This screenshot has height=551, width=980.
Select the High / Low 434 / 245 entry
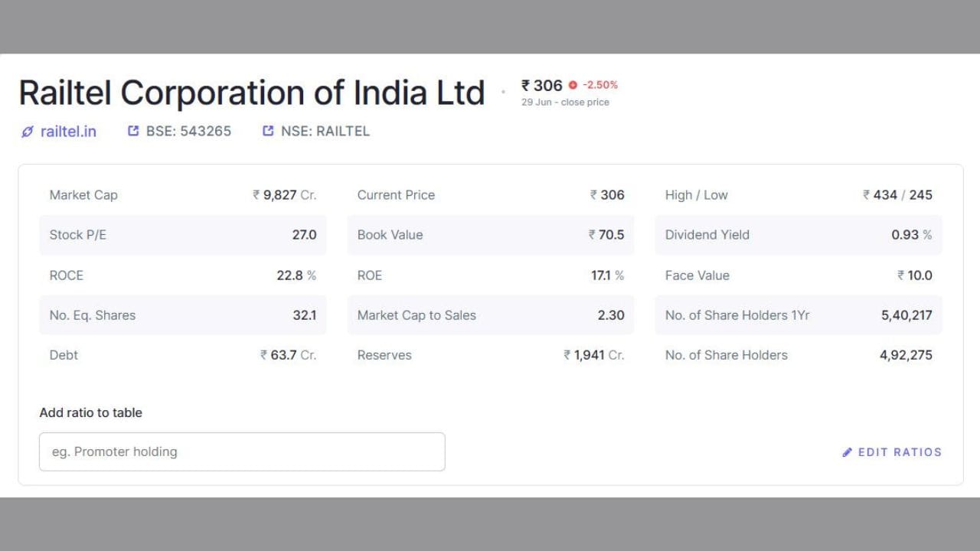coord(799,195)
